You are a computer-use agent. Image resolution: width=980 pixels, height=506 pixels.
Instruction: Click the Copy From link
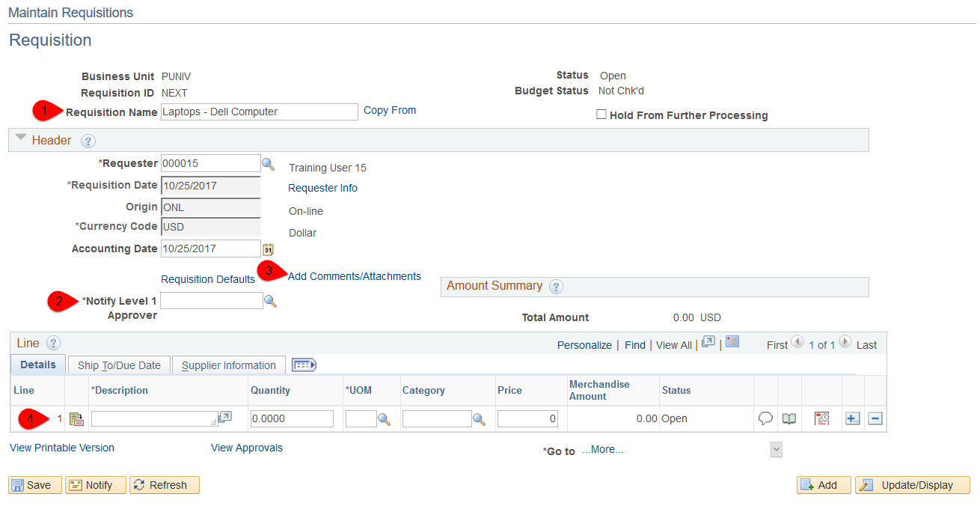pyautogui.click(x=389, y=110)
